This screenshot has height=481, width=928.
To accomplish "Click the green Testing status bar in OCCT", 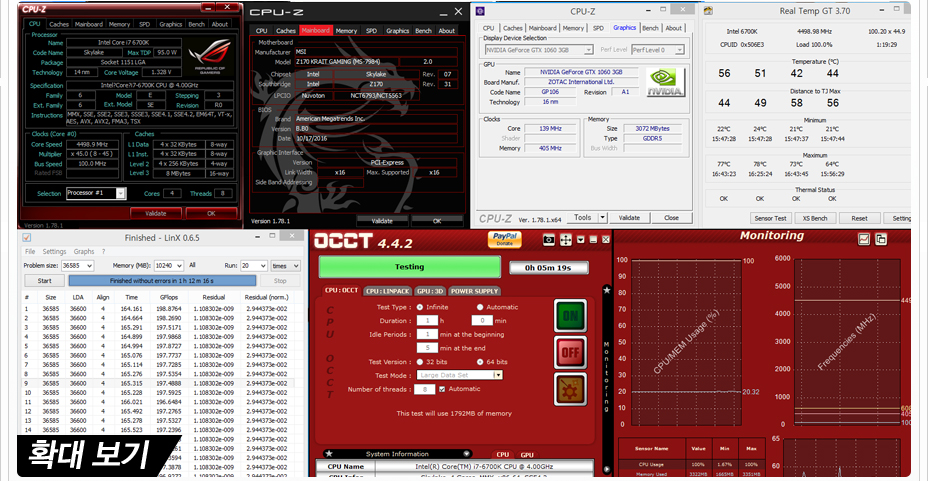I will tap(410, 267).
